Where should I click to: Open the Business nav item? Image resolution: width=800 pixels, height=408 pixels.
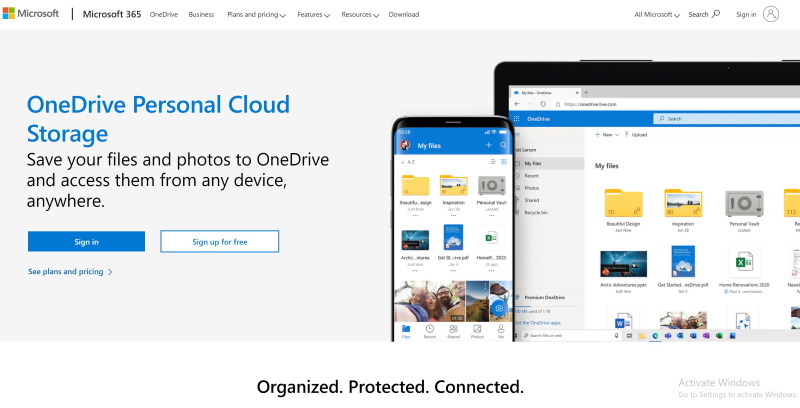pyautogui.click(x=201, y=14)
